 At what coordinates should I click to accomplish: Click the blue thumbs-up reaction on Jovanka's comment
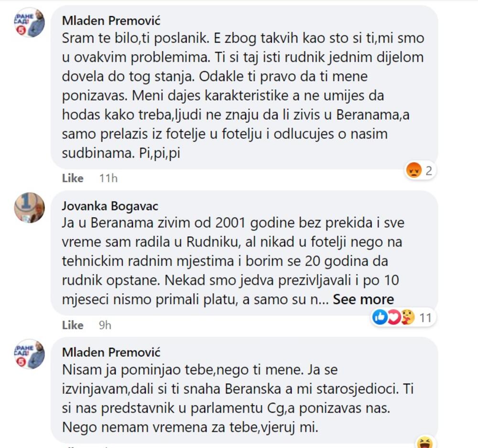coord(380,317)
